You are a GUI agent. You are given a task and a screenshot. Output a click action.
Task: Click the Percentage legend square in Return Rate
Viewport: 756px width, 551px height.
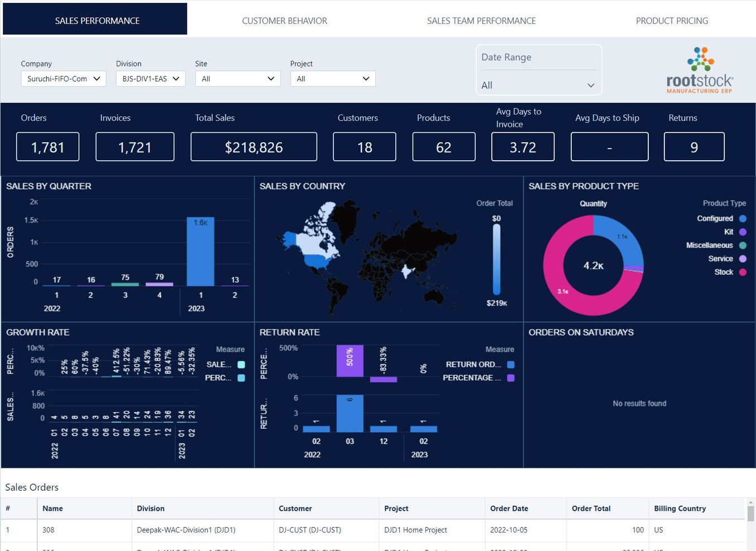pyautogui.click(x=510, y=378)
